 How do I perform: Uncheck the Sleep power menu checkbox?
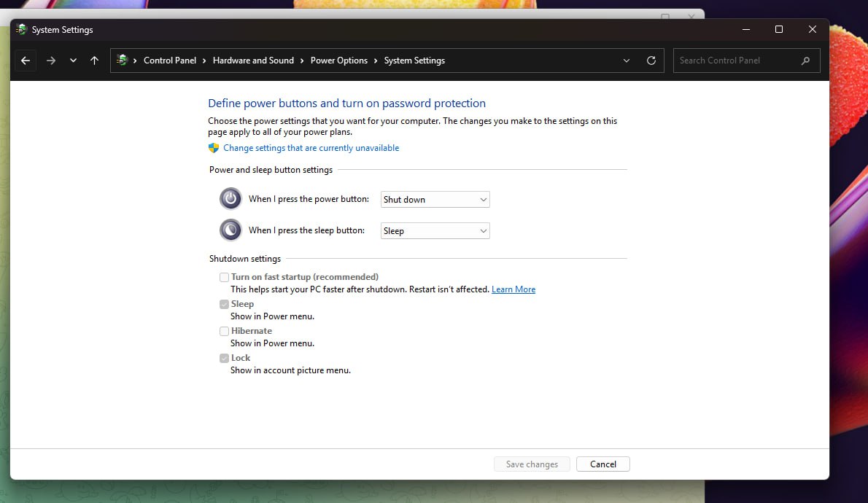click(x=225, y=304)
